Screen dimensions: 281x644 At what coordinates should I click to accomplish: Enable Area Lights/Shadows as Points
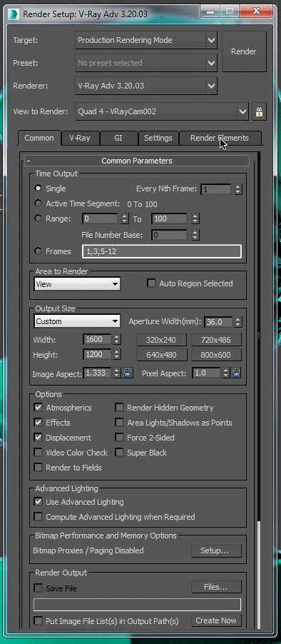click(119, 422)
